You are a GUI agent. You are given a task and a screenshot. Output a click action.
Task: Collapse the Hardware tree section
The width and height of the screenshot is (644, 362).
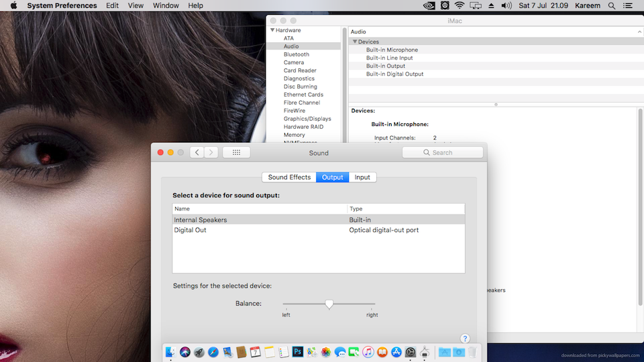[272, 30]
